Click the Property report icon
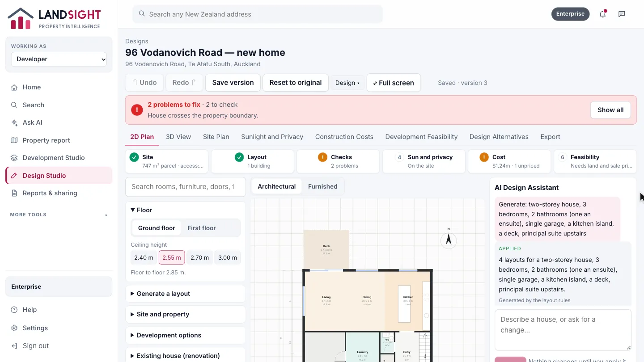644x362 pixels. pyautogui.click(x=14, y=140)
